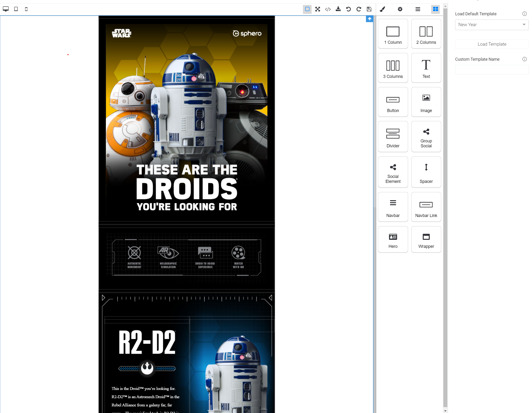532x413 pixels.
Task: Click the Custom Template Name field
Action: (492, 70)
